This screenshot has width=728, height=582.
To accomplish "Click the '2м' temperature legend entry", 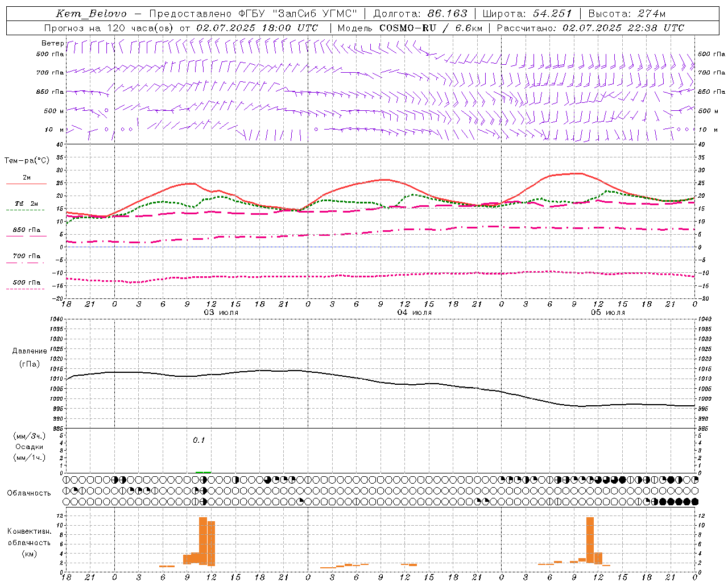I will coord(27,178).
